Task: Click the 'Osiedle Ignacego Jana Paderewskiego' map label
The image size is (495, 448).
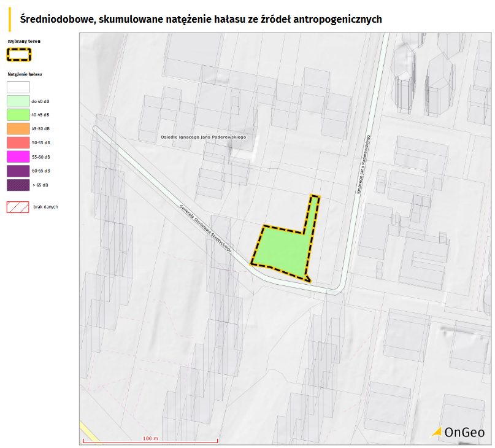Action: (x=202, y=137)
